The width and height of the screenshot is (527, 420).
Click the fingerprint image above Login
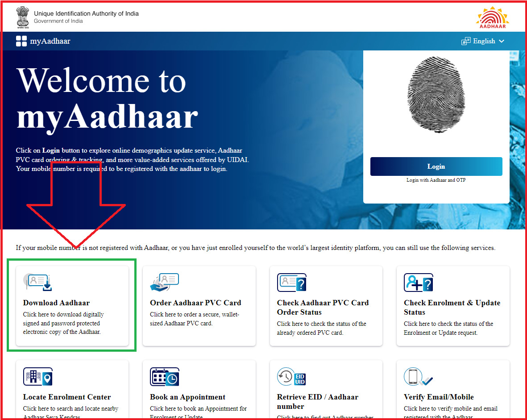pyautogui.click(x=436, y=95)
